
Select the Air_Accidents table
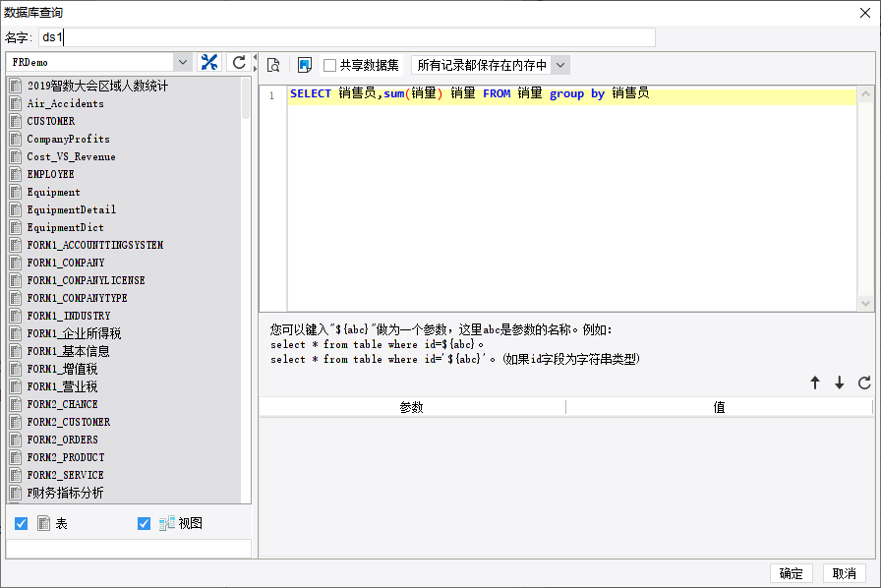click(65, 103)
